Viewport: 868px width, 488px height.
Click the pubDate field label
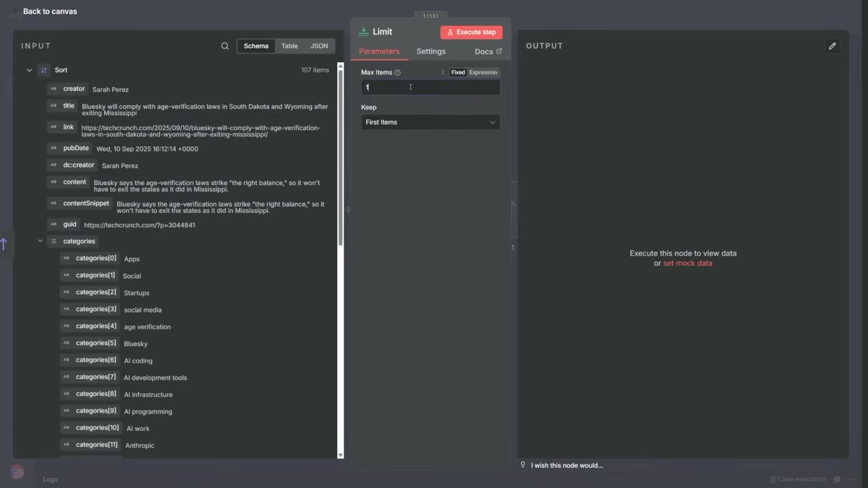point(76,148)
